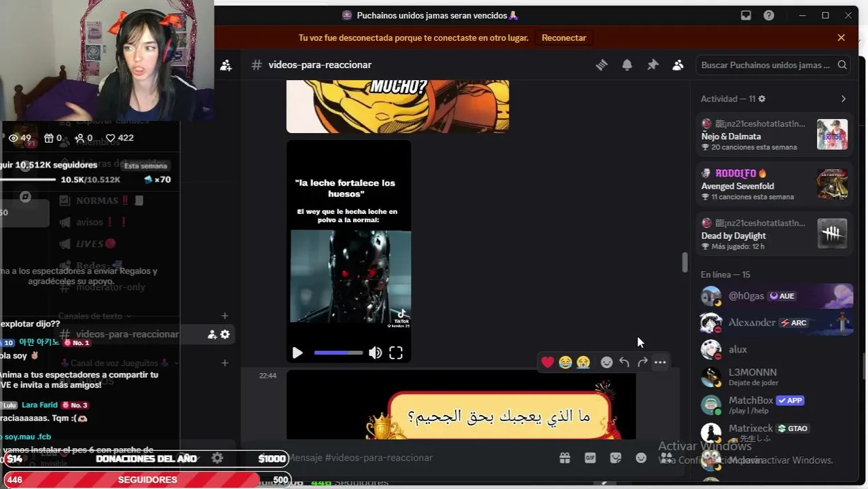This screenshot has height=489, width=868.
Task: Open the Discord help icon
Action: pos(769,15)
